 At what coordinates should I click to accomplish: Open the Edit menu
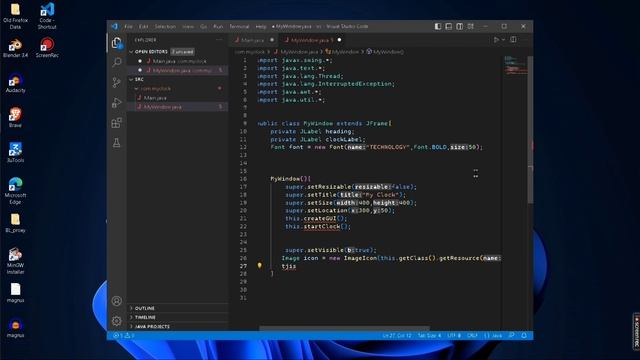click(144, 26)
